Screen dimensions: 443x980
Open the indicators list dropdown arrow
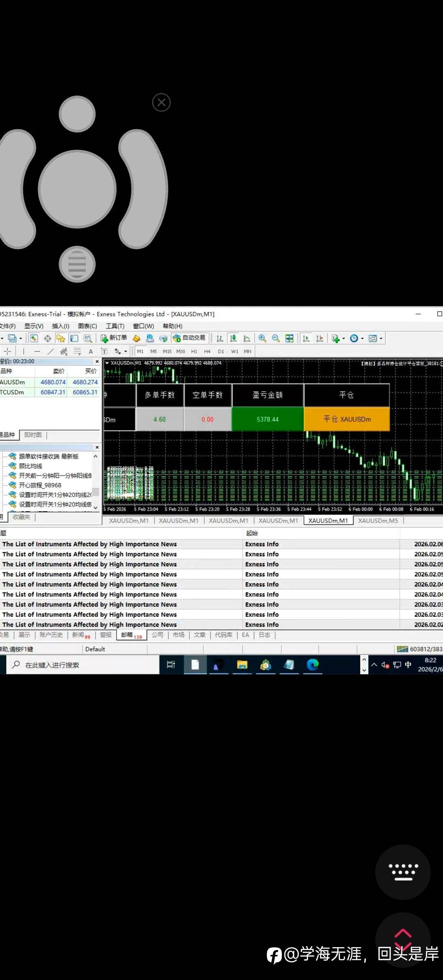click(343, 339)
